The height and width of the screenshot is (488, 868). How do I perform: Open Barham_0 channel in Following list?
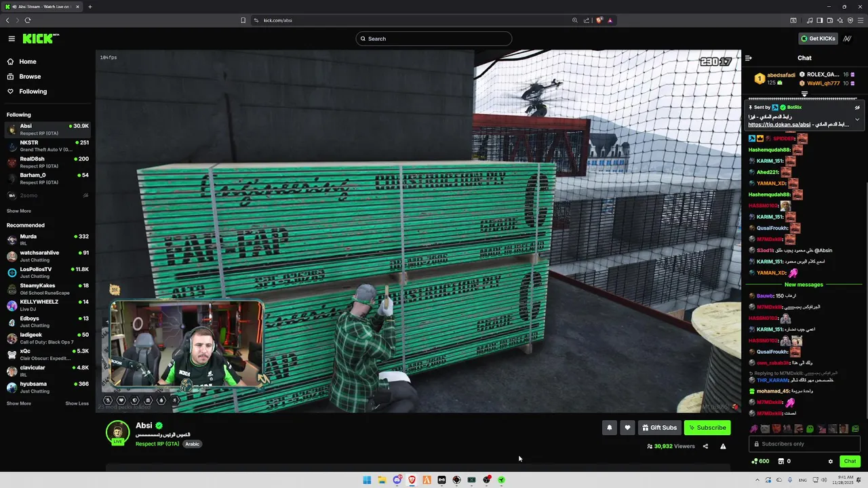[47, 178]
